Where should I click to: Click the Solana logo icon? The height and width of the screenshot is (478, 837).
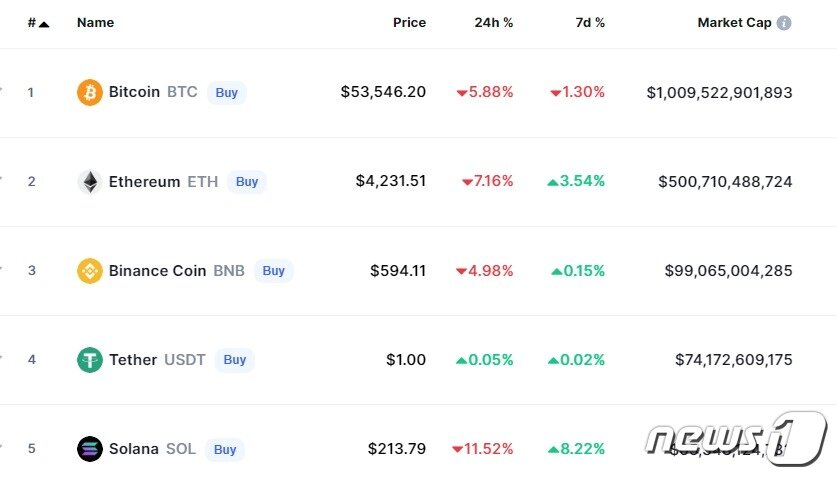pyautogui.click(x=90, y=449)
